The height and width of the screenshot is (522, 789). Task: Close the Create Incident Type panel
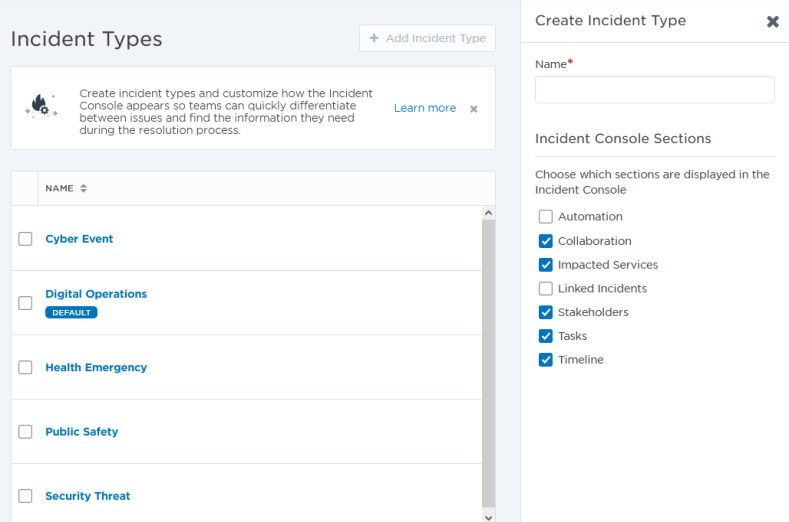point(772,21)
